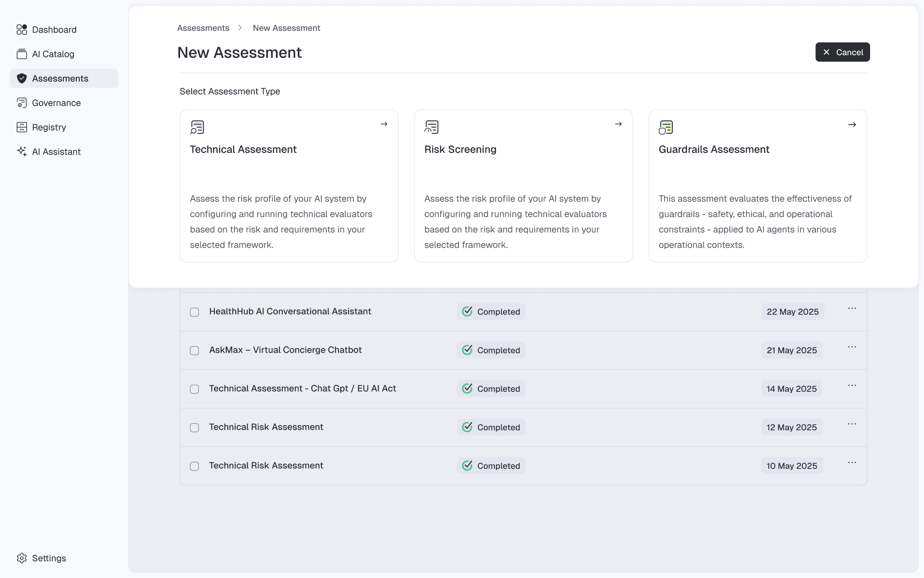924x578 pixels.
Task: Click the Registry icon in sidebar
Action: [22, 127]
